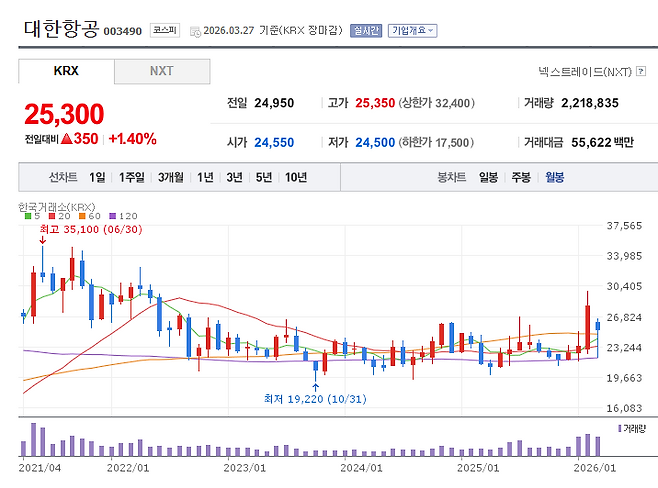Open the 기업개요 dropdown
Image resolution: width=658 pixels, height=488 pixels.
coord(412,31)
